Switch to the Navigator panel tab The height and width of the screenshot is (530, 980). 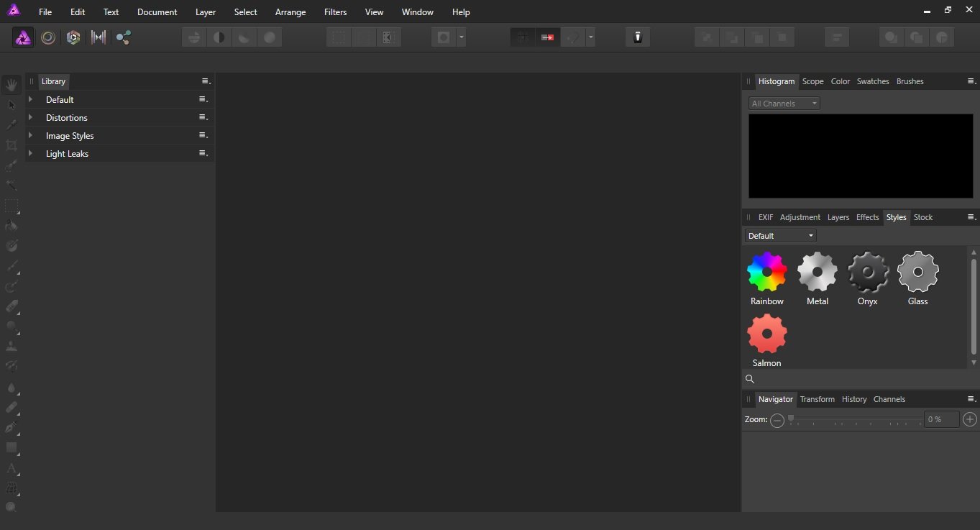click(775, 399)
